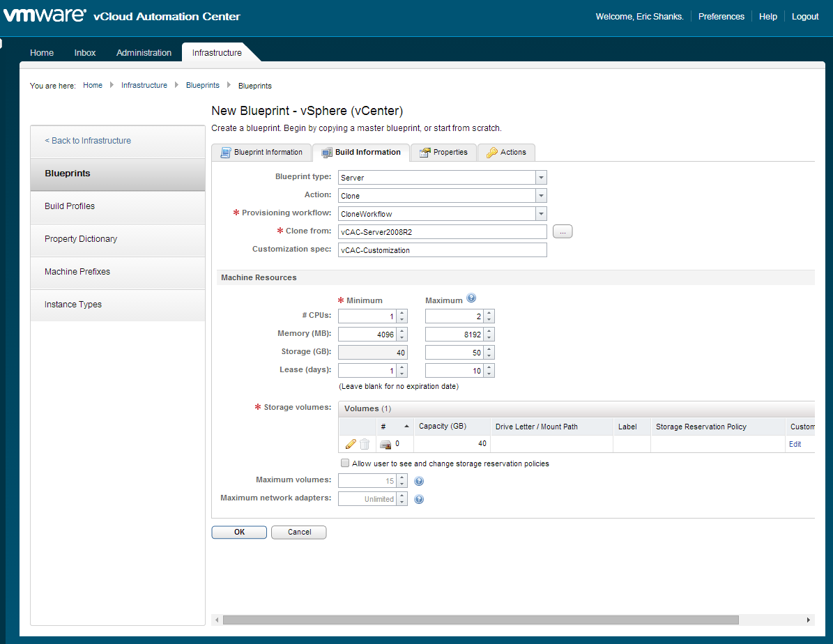Viewport: 833px width, 644px height.
Task: Click the horizontal scrollbar at the bottom
Action: tap(480, 620)
